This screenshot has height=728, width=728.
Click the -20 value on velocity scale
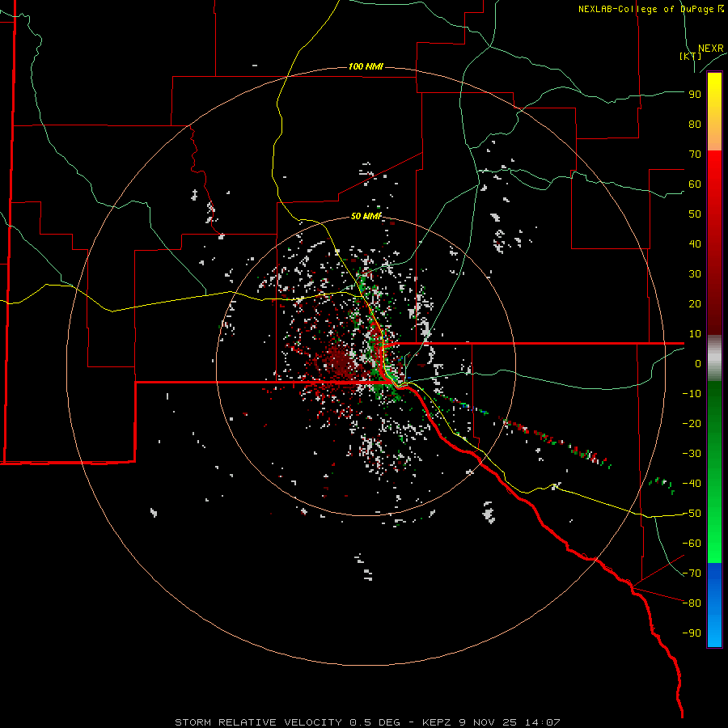(x=692, y=424)
